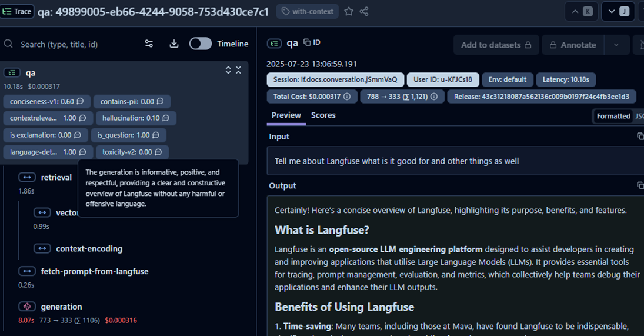644x336 pixels.
Task: Click the with-context tag
Action: [x=307, y=12]
